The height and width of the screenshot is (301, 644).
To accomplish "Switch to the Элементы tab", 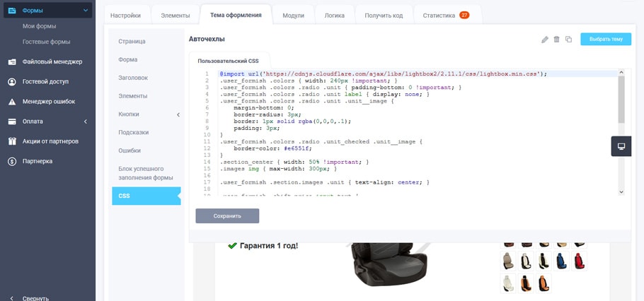I will pyautogui.click(x=176, y=16).
